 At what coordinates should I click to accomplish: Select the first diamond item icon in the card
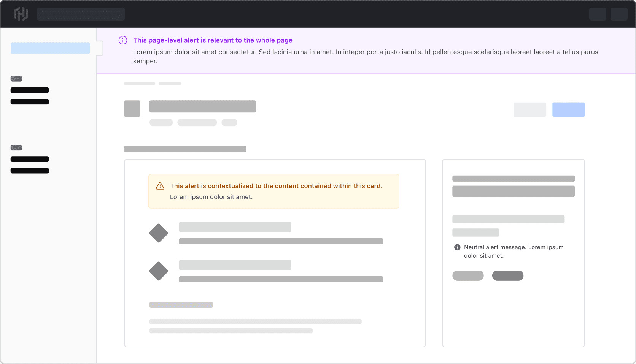159,233
